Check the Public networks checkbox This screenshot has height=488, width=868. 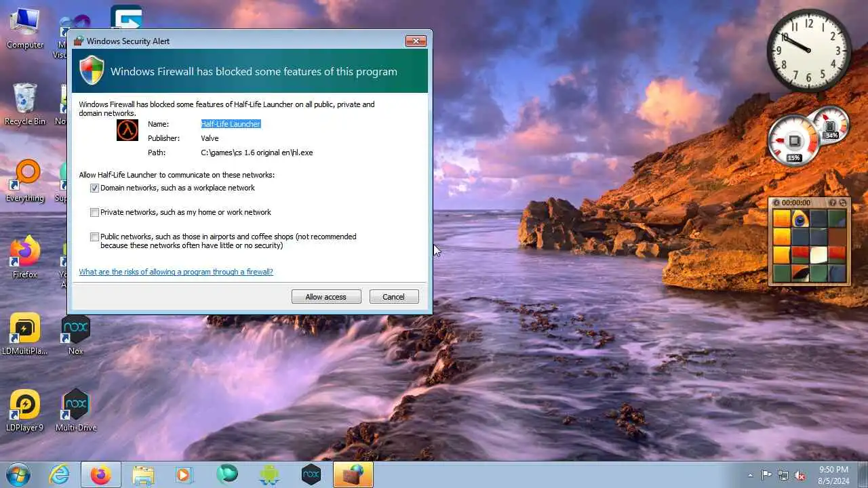point(94,237)
